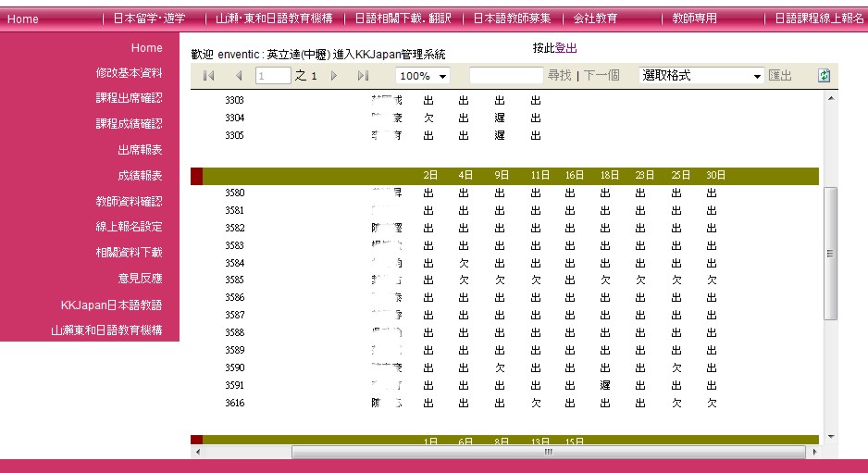Screen dimensions: 868x473
Task: Click the 下一個 next link
Action: 601,75
